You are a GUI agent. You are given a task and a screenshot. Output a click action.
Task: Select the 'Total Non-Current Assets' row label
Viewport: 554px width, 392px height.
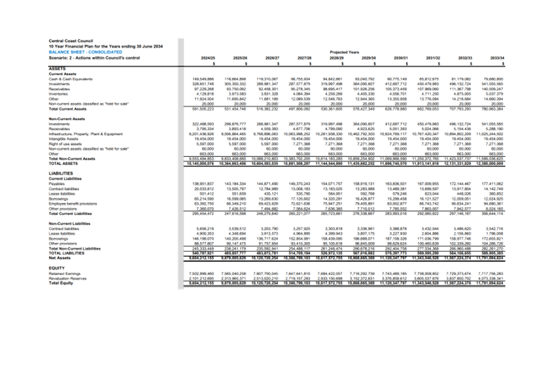[x=72, y=159]
